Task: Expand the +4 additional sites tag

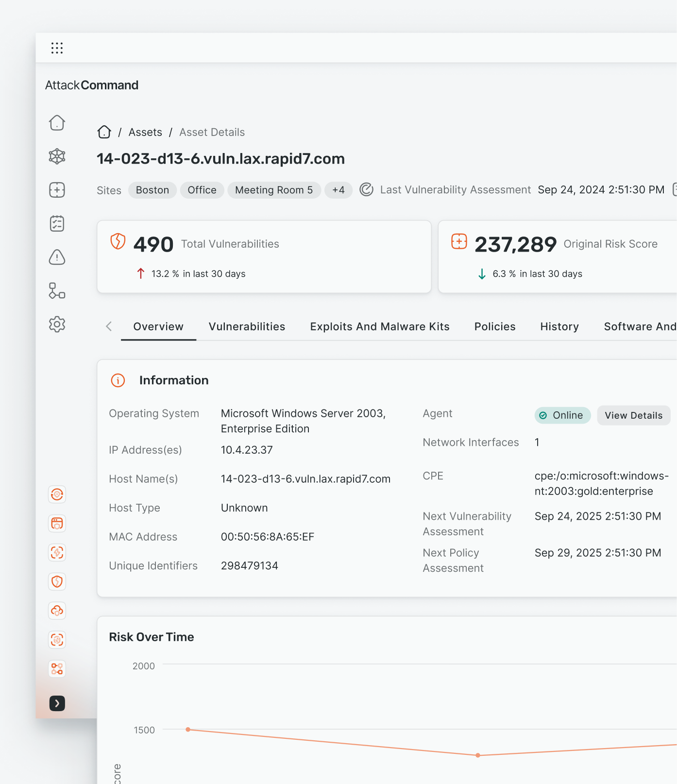Action: click(338, 190)
